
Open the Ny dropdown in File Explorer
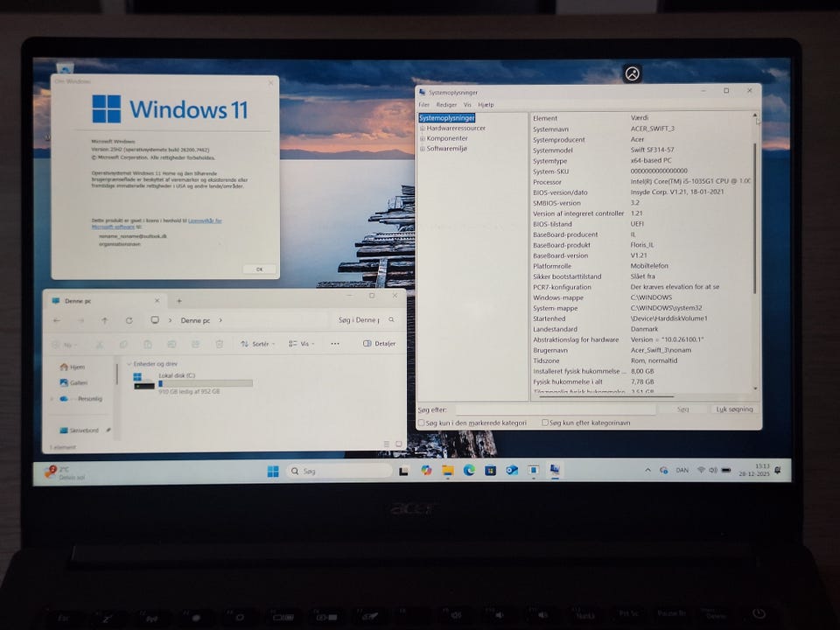66,345
